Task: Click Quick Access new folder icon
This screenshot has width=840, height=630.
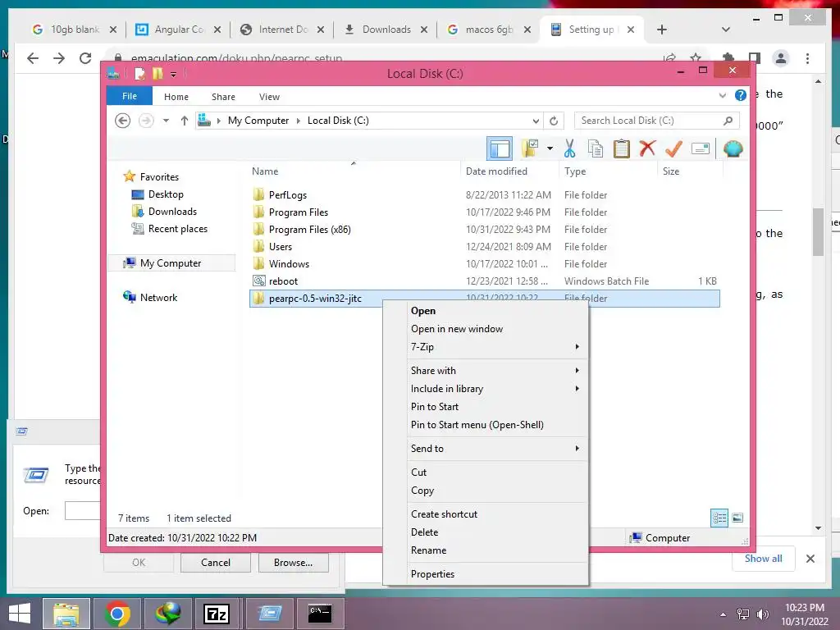Action: pos(157,73)
